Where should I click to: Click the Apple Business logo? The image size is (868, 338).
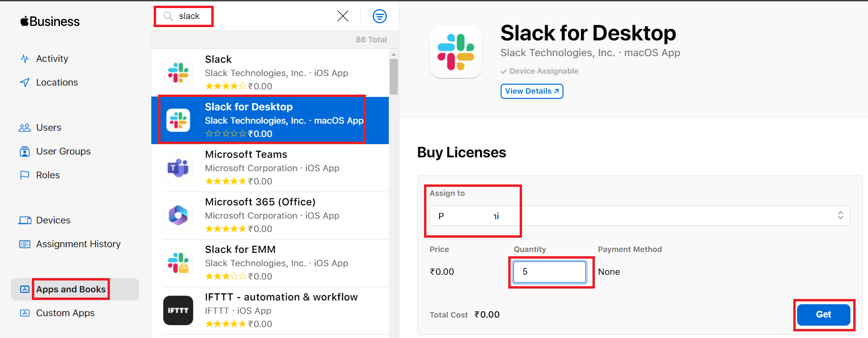click(x=50, y=21)
